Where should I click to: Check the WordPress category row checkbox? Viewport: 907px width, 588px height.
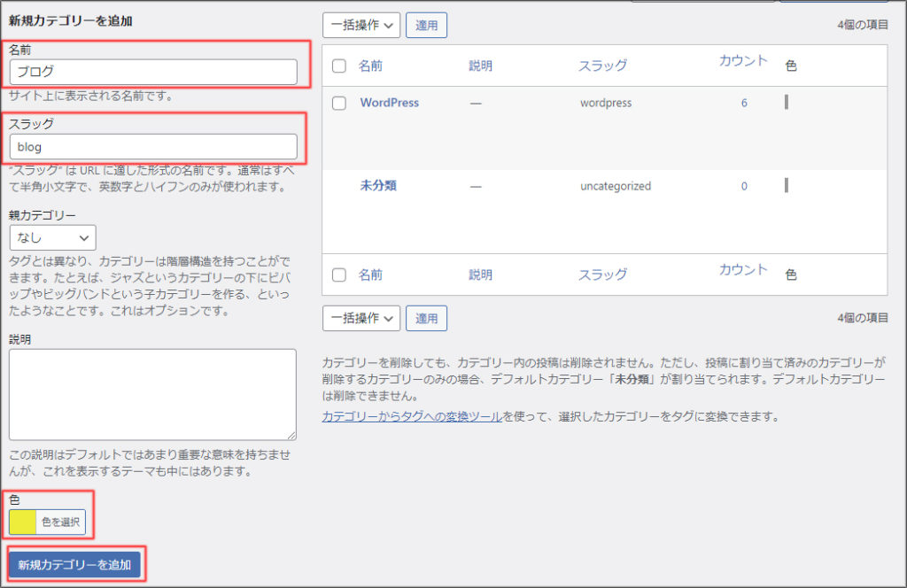click(339, 103)
